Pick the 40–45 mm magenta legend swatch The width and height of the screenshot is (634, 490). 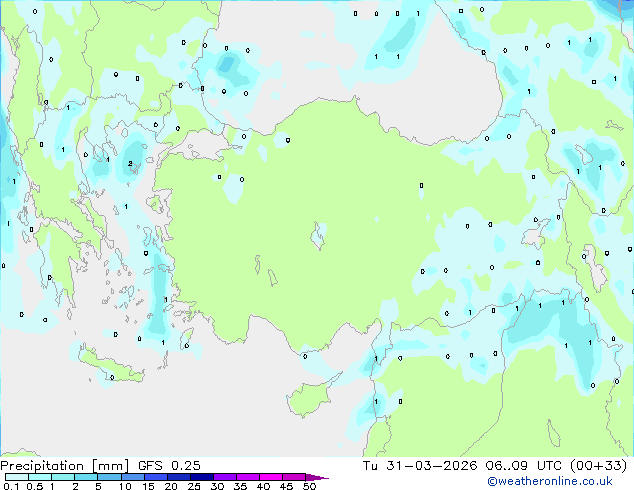pos(271,477)
